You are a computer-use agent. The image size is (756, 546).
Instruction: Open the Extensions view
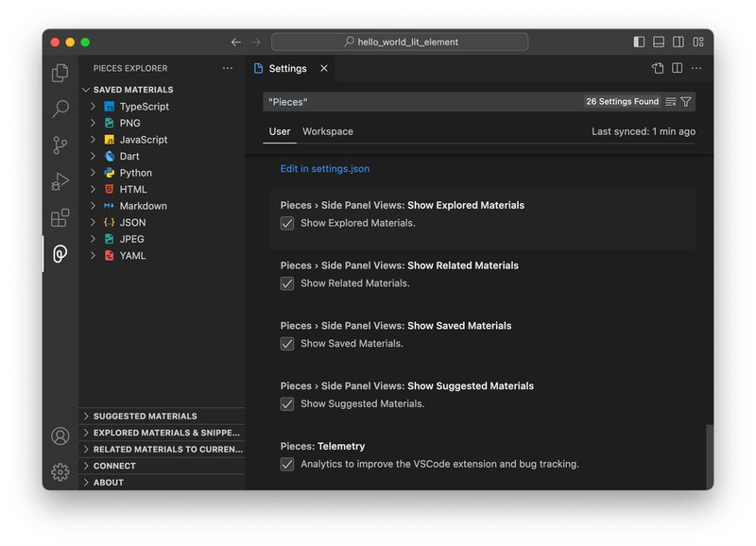[x=59, y=215]
